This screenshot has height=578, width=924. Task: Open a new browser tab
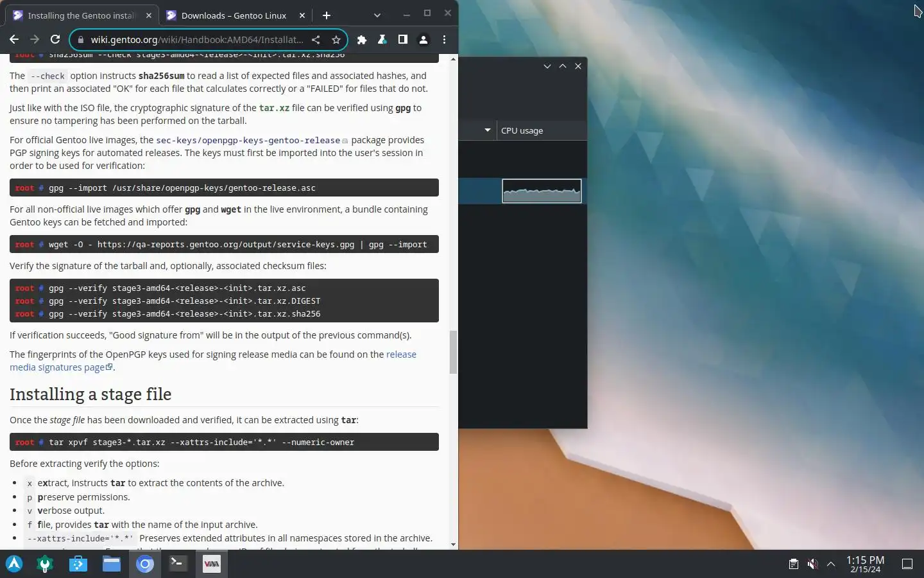tap(327, 15)
